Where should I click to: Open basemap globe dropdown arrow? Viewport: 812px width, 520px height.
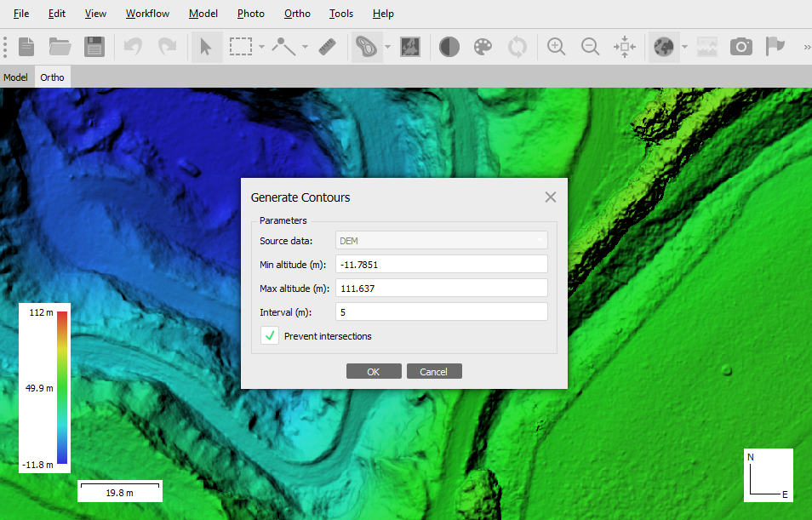coord(684,47)
